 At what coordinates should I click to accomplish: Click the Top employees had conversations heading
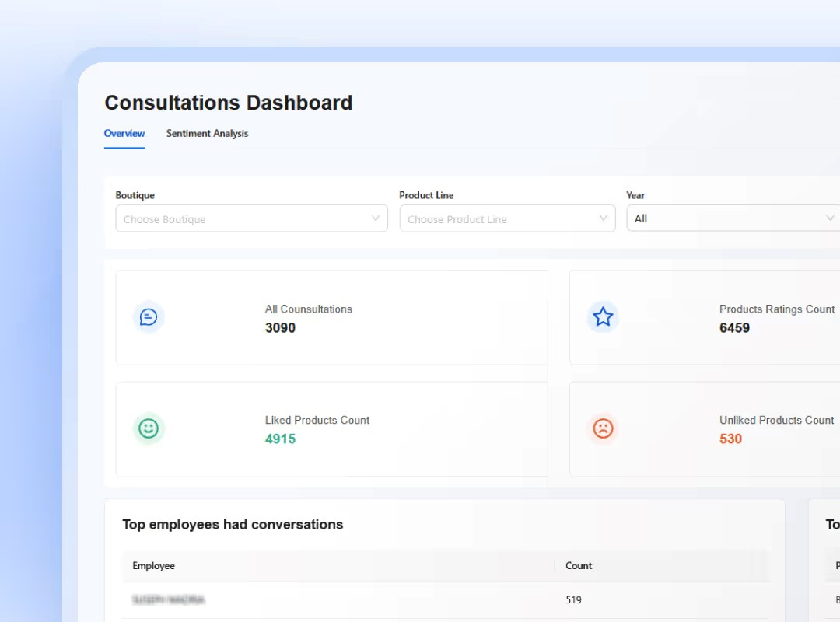click(233, 525)
